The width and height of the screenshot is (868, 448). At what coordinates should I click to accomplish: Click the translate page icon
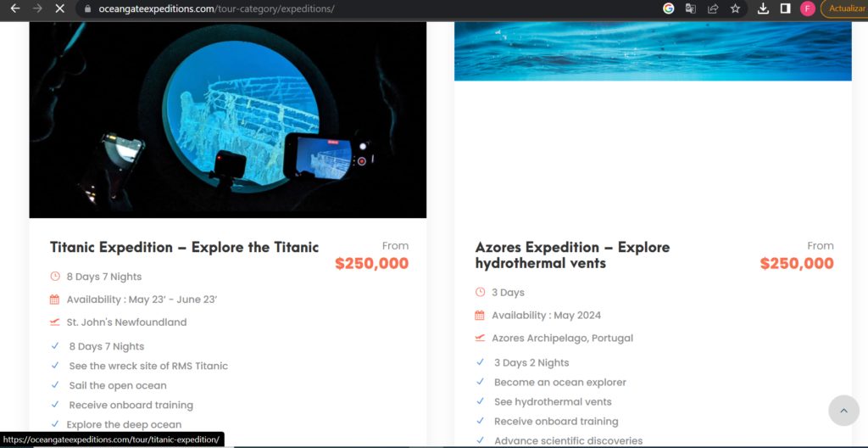tap(691, 8)
